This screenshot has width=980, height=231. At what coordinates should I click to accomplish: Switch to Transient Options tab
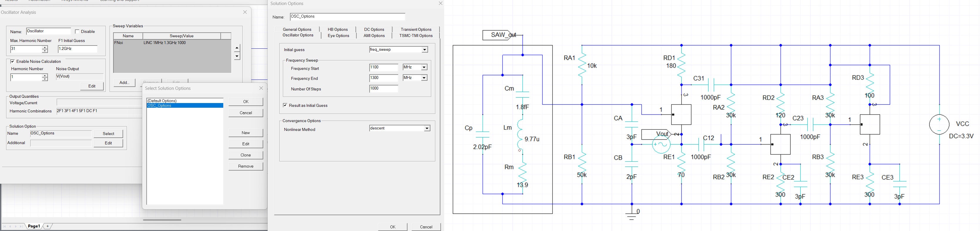[416, 29]
